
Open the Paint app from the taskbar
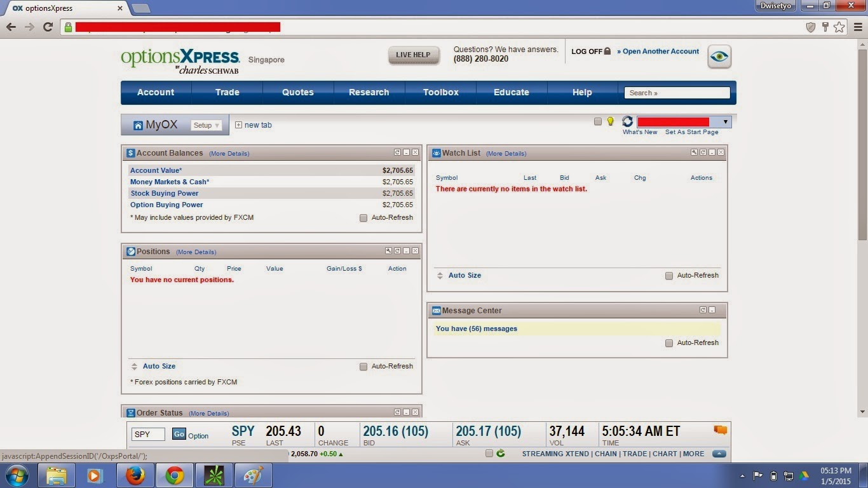pyautogui.click(x=253, y=475)
